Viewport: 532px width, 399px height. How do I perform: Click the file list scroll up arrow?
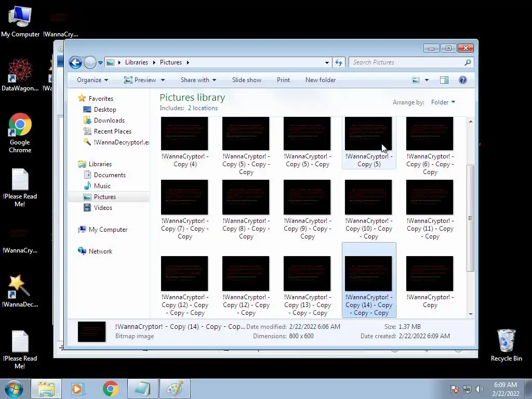pyautogui.click(x=471, y=121)
